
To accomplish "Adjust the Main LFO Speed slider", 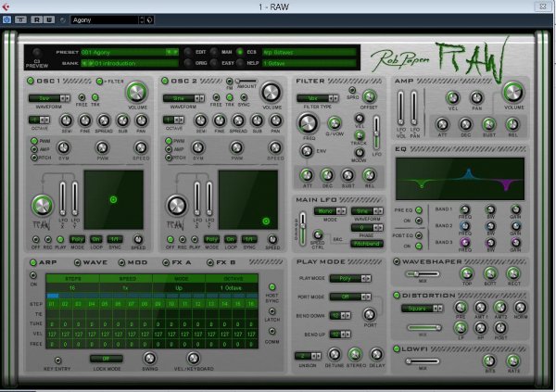I will pos(302,229).
